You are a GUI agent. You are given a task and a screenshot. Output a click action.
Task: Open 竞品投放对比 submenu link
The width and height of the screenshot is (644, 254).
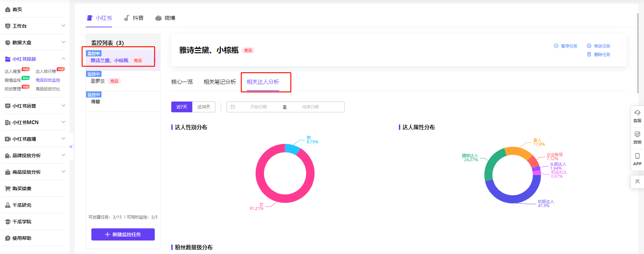(48, 89)
